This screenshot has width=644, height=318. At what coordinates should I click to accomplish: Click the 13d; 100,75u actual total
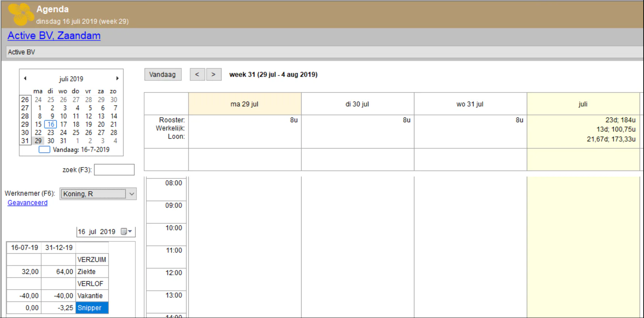click(616, 129)
